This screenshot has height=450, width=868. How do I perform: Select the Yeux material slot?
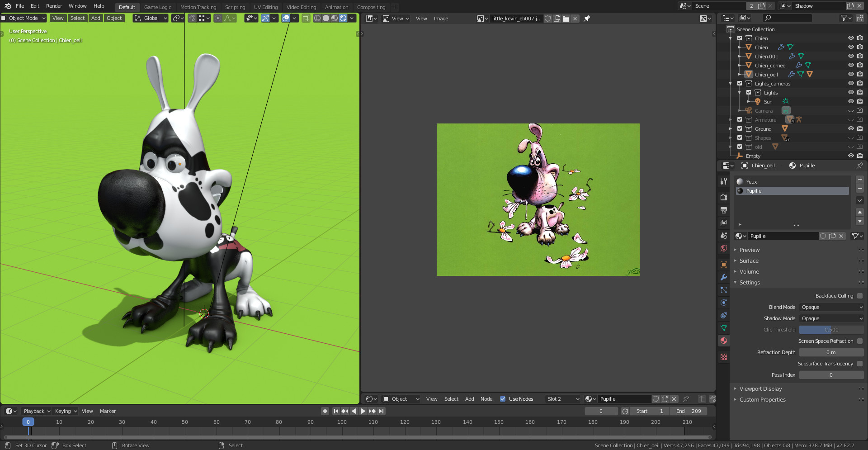pyautogui.click(x=792, y=182)
